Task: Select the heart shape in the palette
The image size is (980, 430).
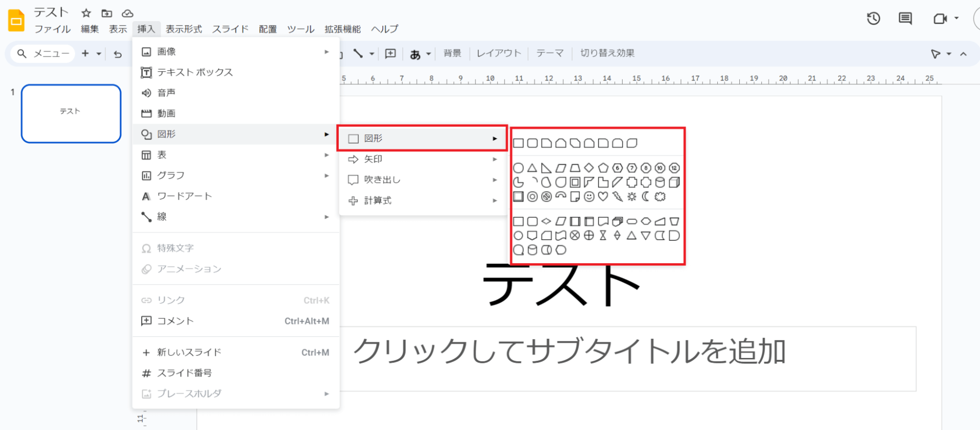Action: pyautogui.click(x=603, y=197)
